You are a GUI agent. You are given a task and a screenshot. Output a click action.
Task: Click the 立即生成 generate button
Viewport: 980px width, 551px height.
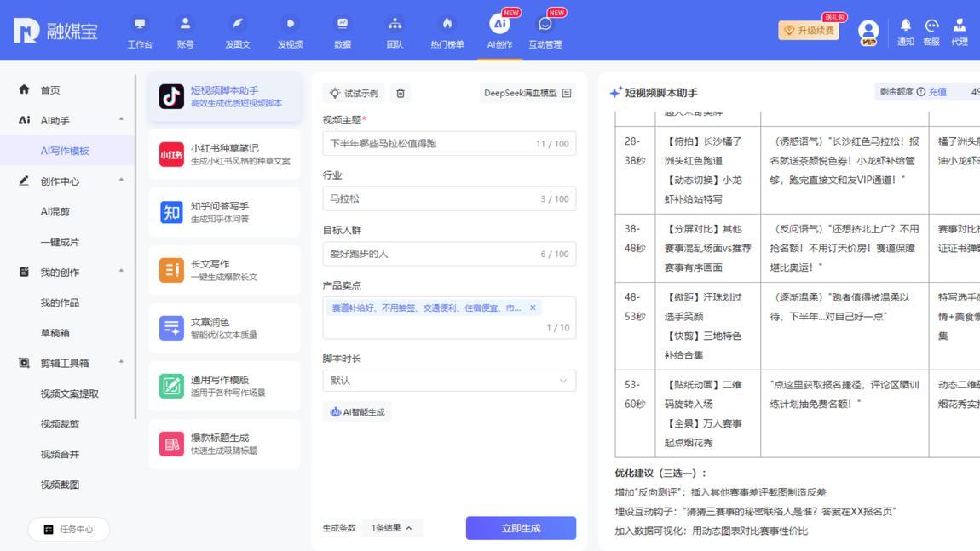pyautogui.click(x=521, y=527)
